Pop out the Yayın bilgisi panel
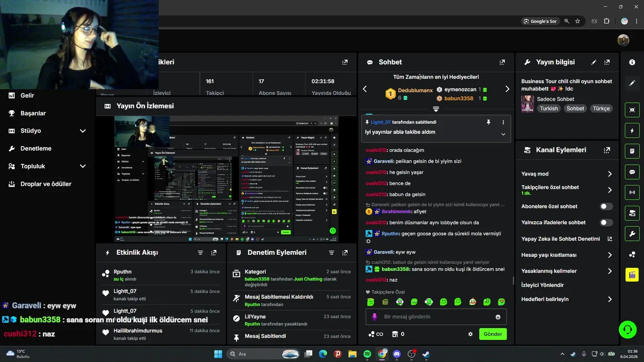 click(x=607, y=62)
